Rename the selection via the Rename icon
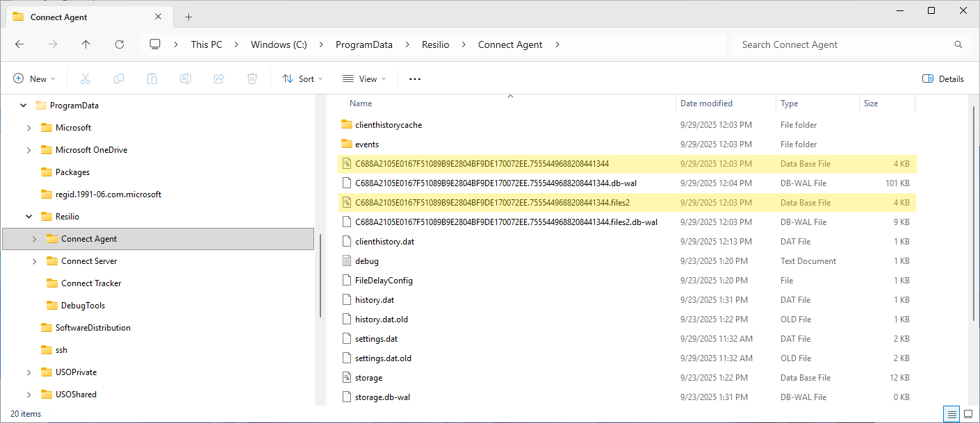This screenshot has height=423, width=980. tap(186, 78)
